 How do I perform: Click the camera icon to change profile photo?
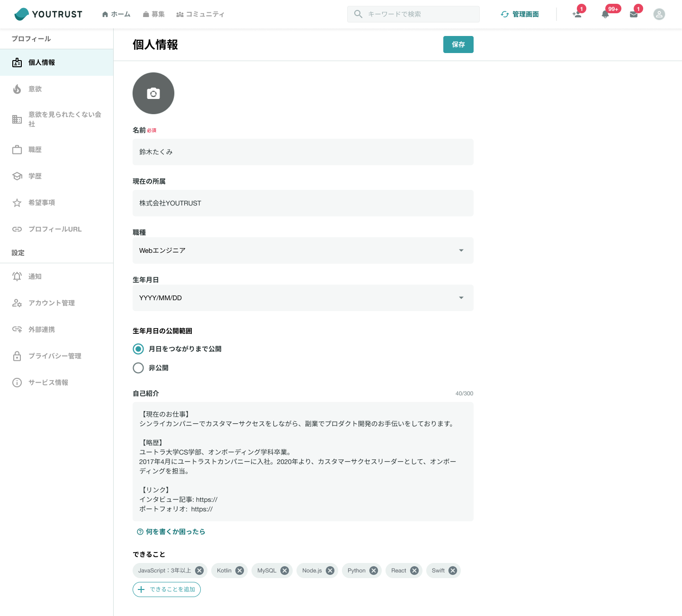pyautogui.click(x=153, y=93)
